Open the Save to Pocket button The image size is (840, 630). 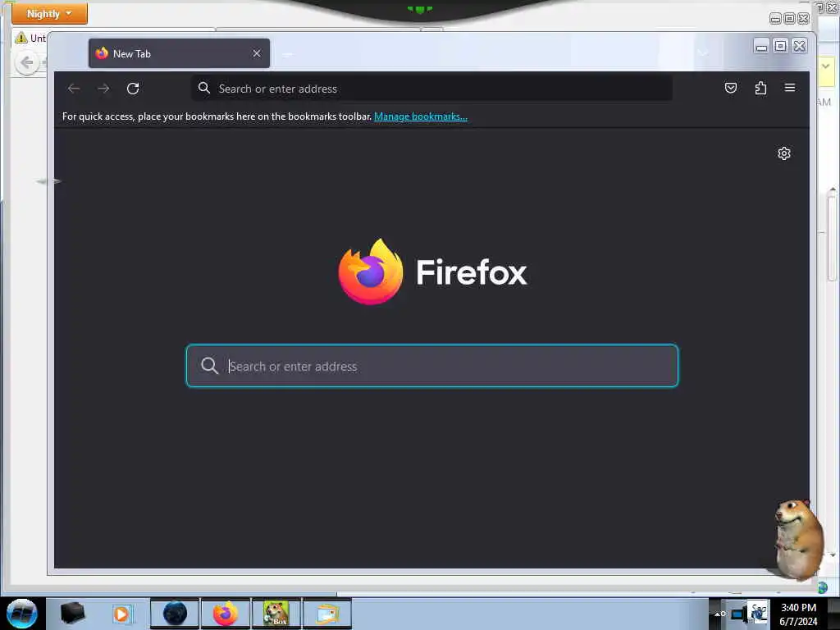point(731,88)
